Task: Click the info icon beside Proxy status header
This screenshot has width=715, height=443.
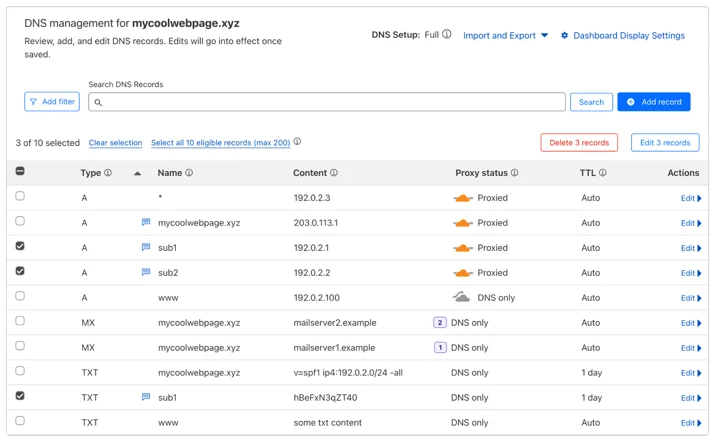Action: click(x=514, y=173)
